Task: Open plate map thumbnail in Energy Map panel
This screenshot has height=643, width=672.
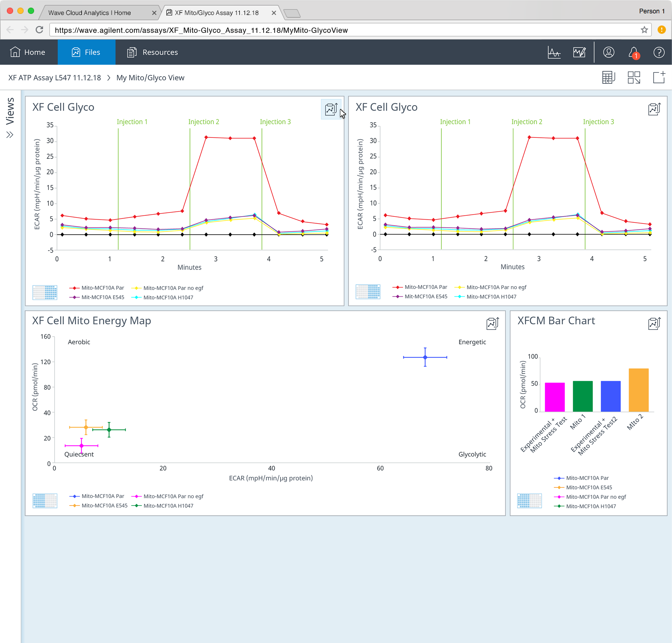Action: tap(45, 501)
